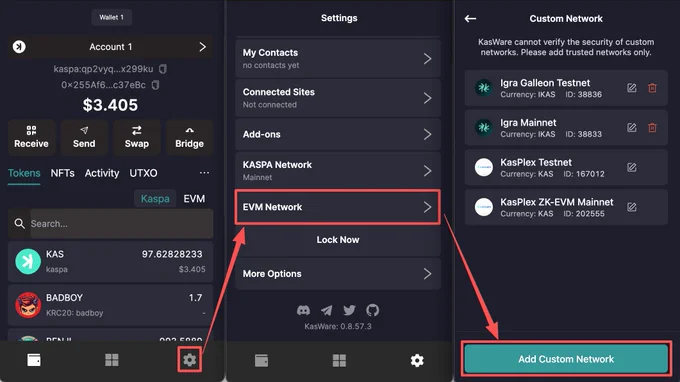Click Lock Now
The height and width of the screenshot is (382, 680).
338,240
